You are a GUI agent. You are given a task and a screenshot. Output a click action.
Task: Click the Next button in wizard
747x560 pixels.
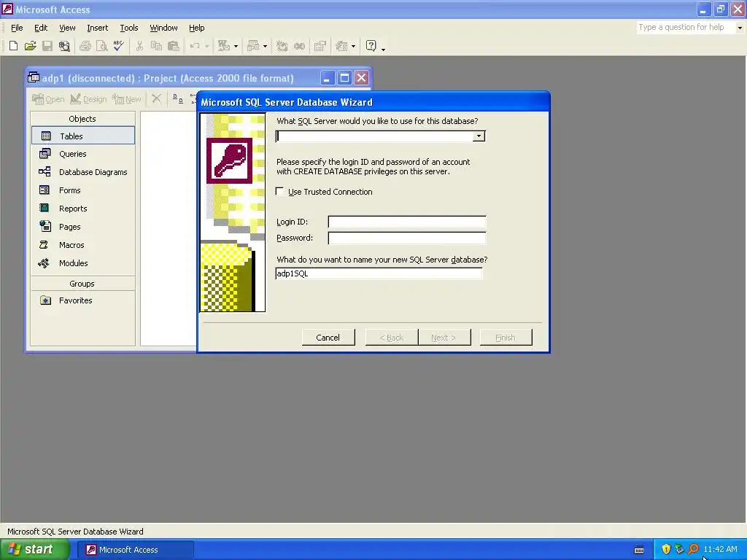(x=444, y=337)
